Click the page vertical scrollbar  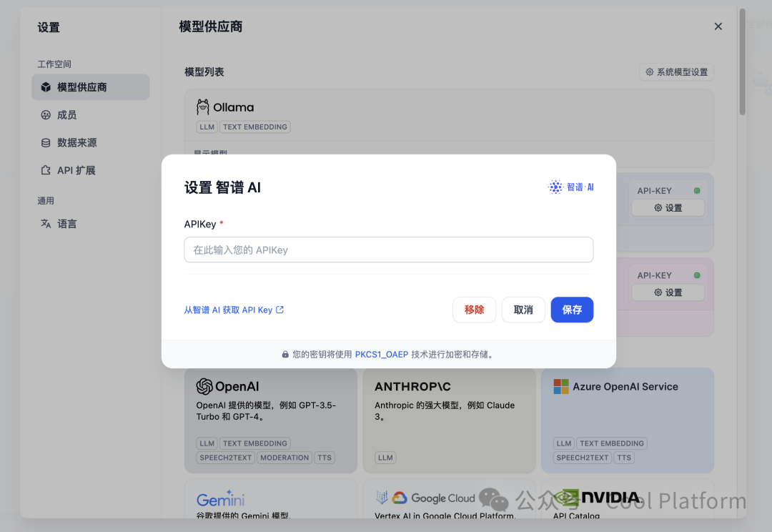pos(742,64)
